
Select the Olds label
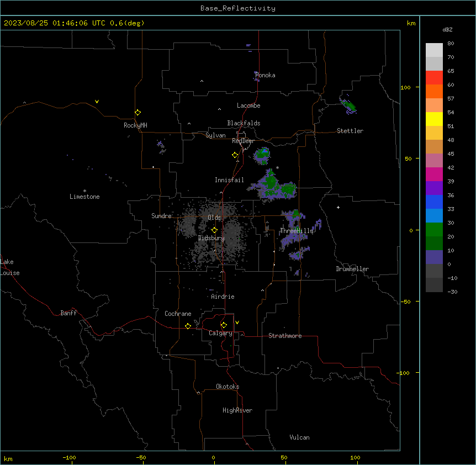214,218
